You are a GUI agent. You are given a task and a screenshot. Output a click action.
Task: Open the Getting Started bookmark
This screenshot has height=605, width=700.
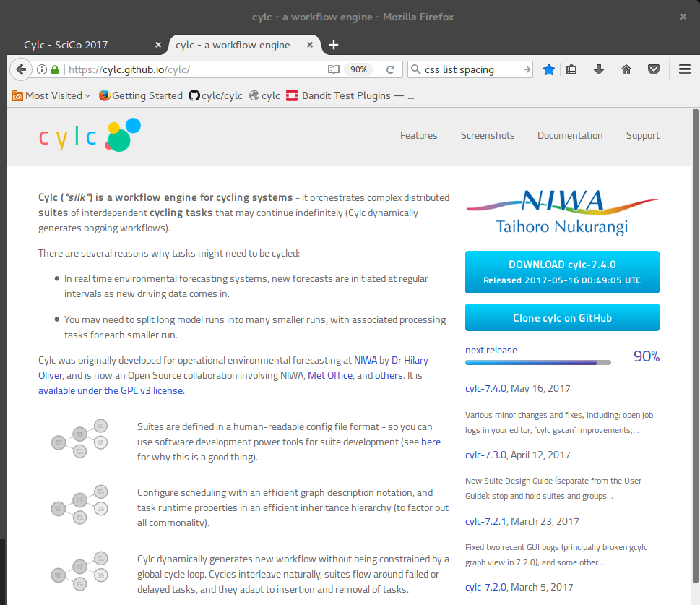141,95
